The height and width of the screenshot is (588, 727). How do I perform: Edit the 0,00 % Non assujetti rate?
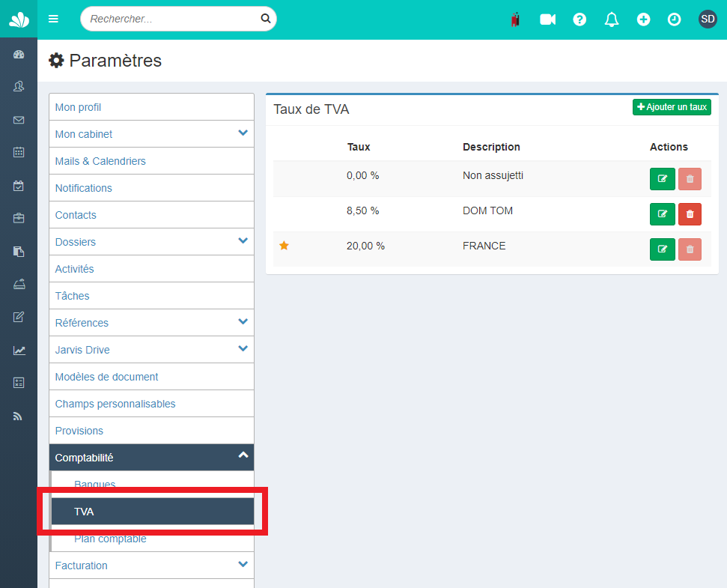[x=662, y=179]
